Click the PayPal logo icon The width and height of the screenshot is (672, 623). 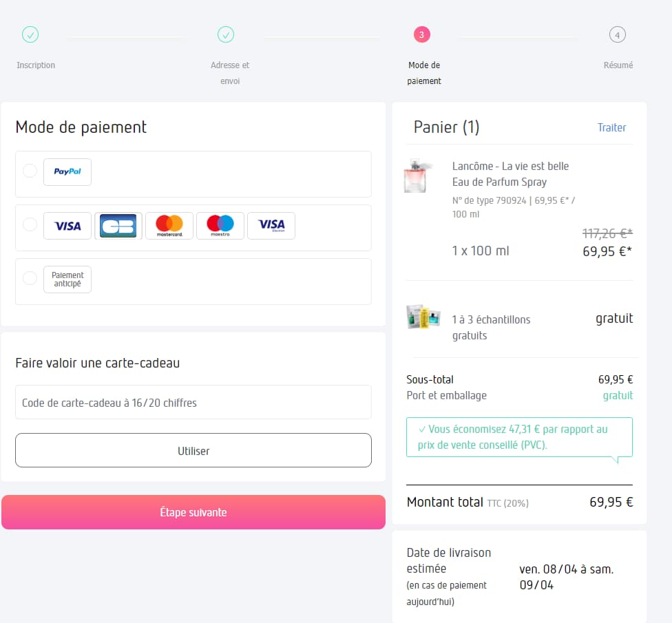point(67,171)
